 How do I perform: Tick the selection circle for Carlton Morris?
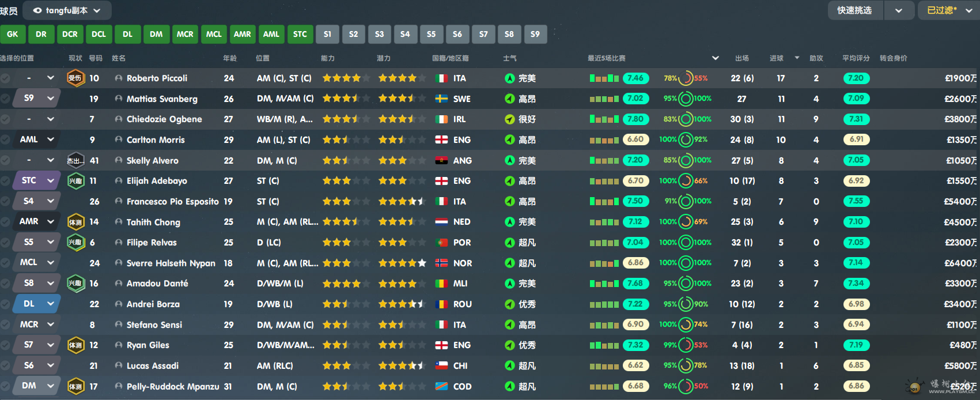coord(5,140)
